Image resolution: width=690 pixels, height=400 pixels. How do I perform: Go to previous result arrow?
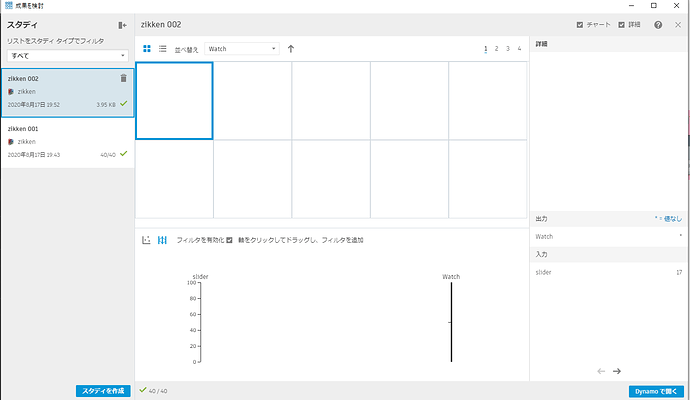pyautogui.click(x=601, y=371)
